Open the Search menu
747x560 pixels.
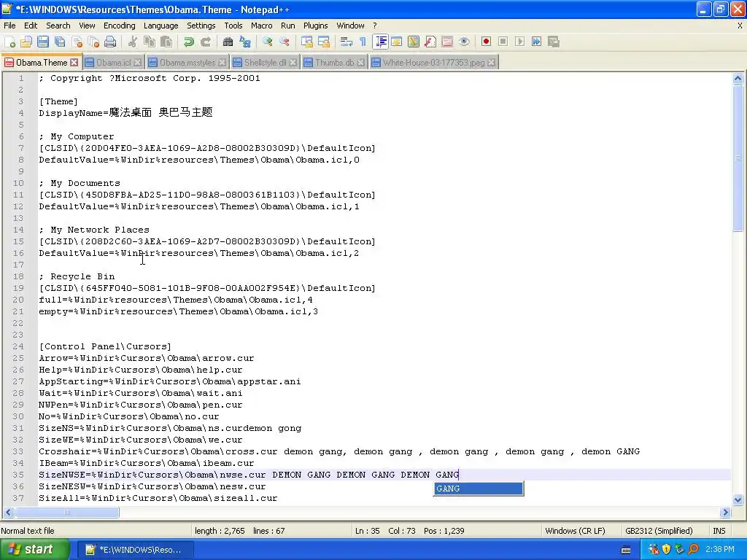tap(58, 26)
